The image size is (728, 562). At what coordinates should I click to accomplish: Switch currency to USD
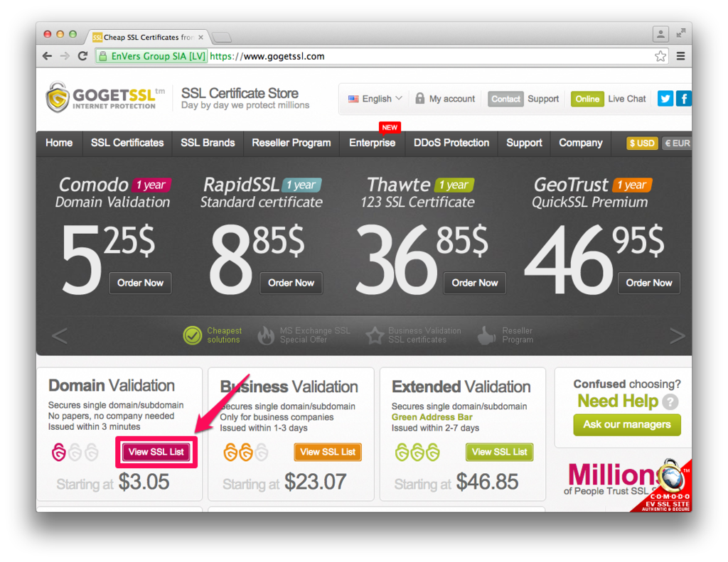point(642,144)
